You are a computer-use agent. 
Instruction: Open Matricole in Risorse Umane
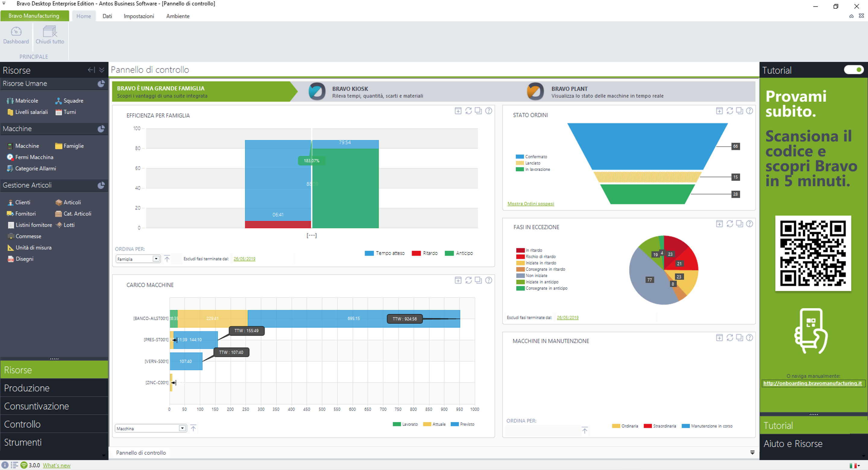pyautogui.click(x=22, y=100)
